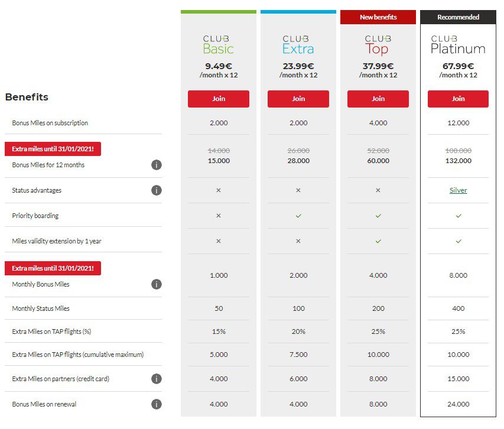Click the New benefits banner
This screenshot has height=429, width=504.
[x=378, y=17]
